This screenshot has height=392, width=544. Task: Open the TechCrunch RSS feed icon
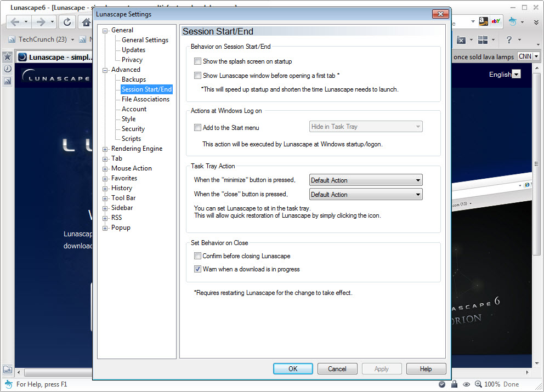(x=12, y=39)
